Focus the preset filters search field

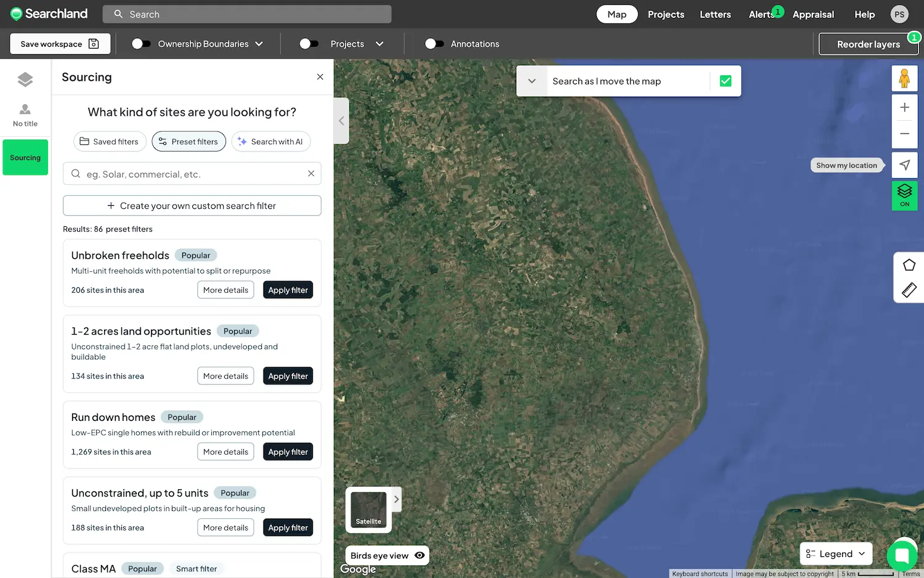[192, 174]
